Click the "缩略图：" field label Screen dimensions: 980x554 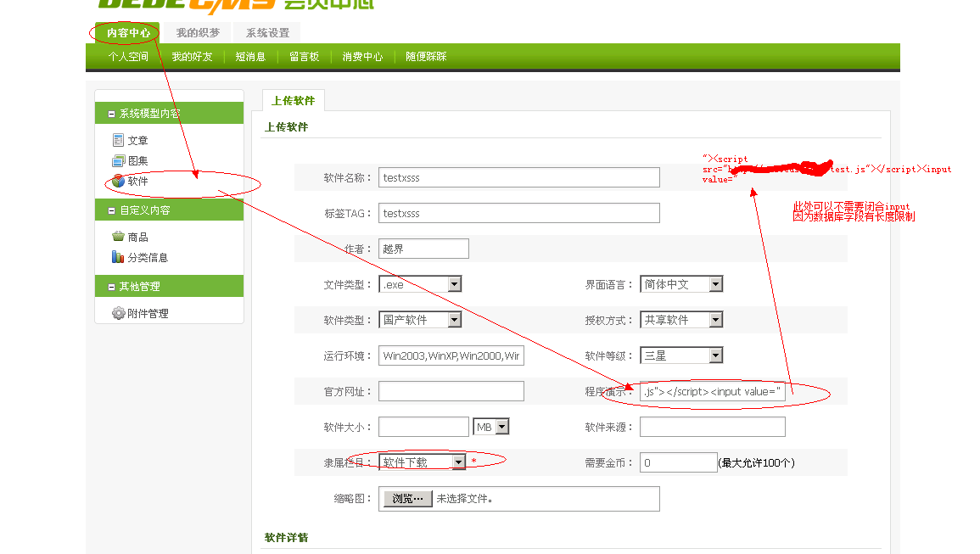pyautogui.click(x=353, y=499)
